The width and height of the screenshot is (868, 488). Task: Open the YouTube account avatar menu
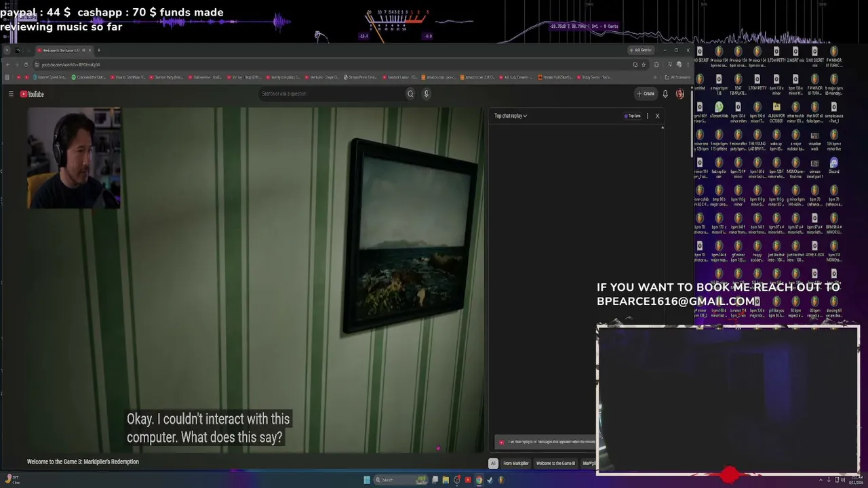click(x=679, y=94)
